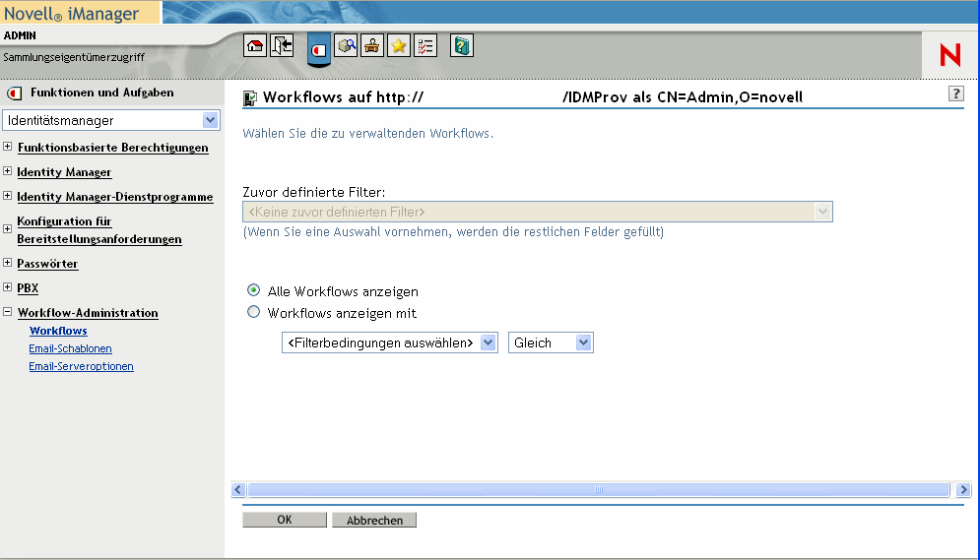The width and height of the screenshot is (980, 560).
Task: Expand Funktionsbasierte Berechtigungen plus sign
Action: tap(8, 147)
